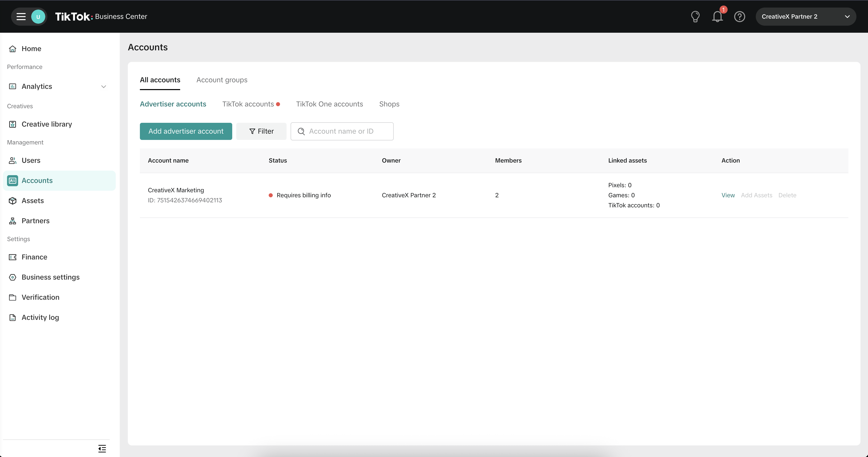Click the red notification badge showing 1
This screenshot has width=868, height=457.
point(723,9)
